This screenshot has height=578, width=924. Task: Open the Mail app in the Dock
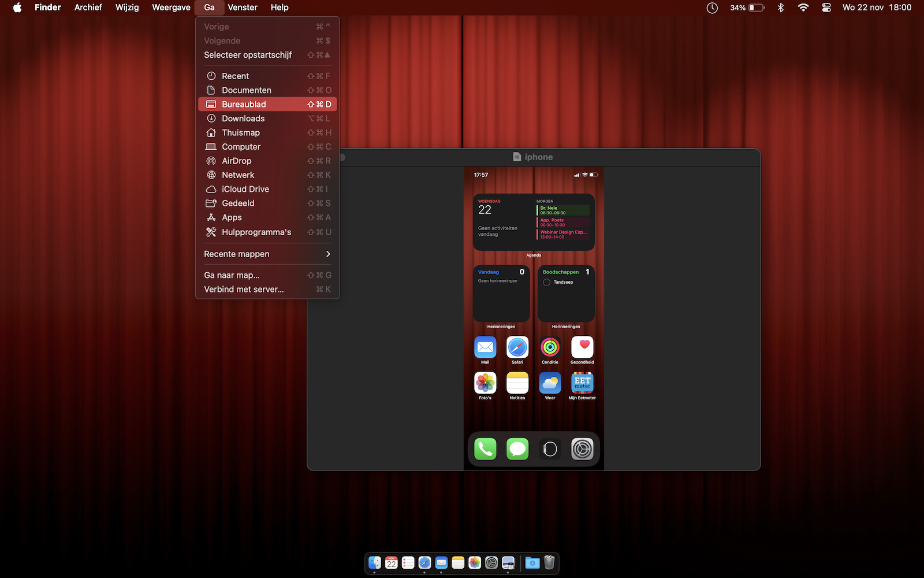[441, 562]
